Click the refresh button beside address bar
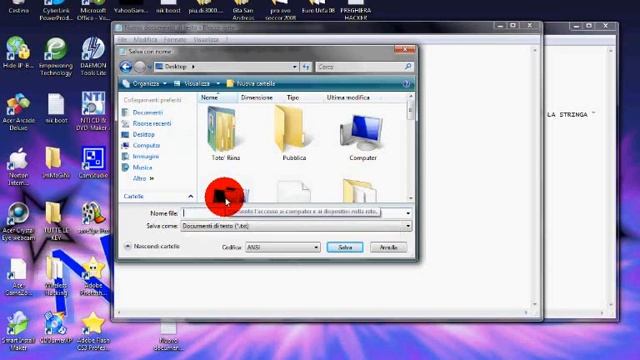 pyautogui.click(x=306, y=67)
